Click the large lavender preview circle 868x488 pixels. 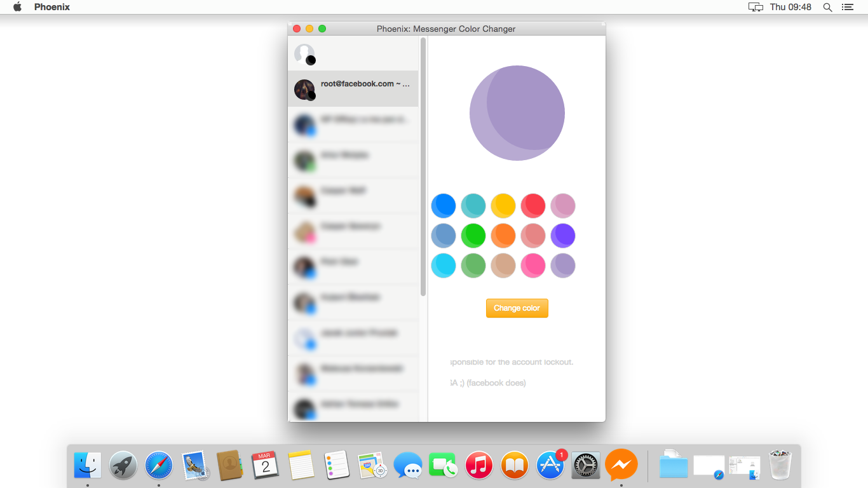(517, 113)
